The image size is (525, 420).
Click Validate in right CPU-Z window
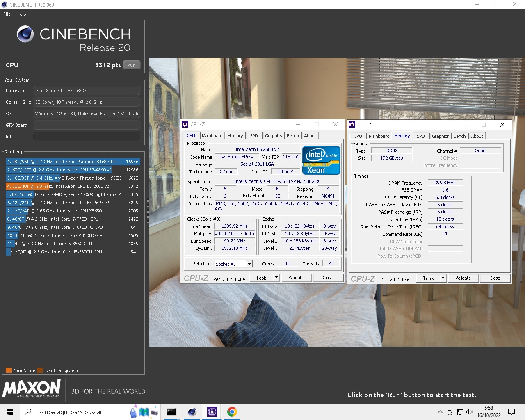click(x=463, y=278)
